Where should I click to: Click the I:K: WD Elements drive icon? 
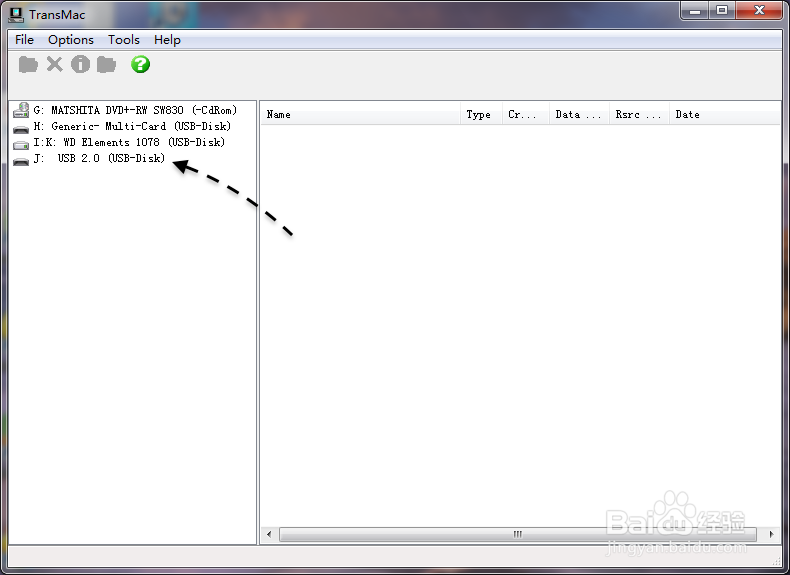pyautogui.click(x=21, y=145)
